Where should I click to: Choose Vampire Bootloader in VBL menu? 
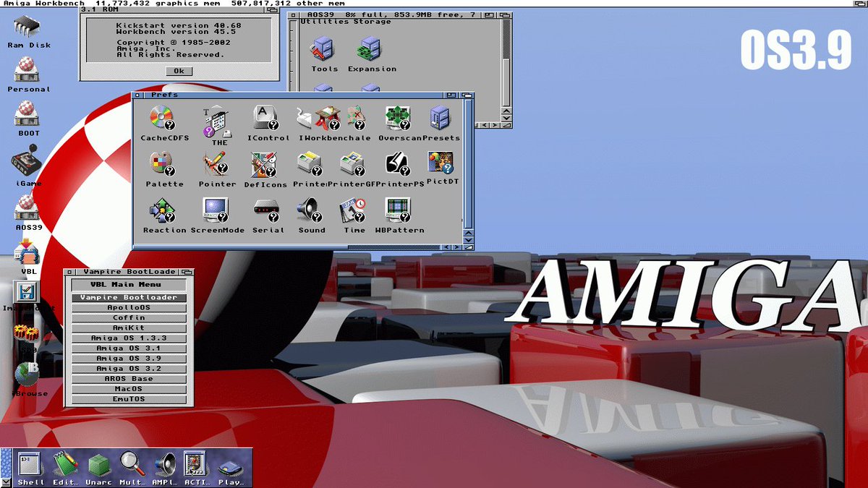(129, 298)
